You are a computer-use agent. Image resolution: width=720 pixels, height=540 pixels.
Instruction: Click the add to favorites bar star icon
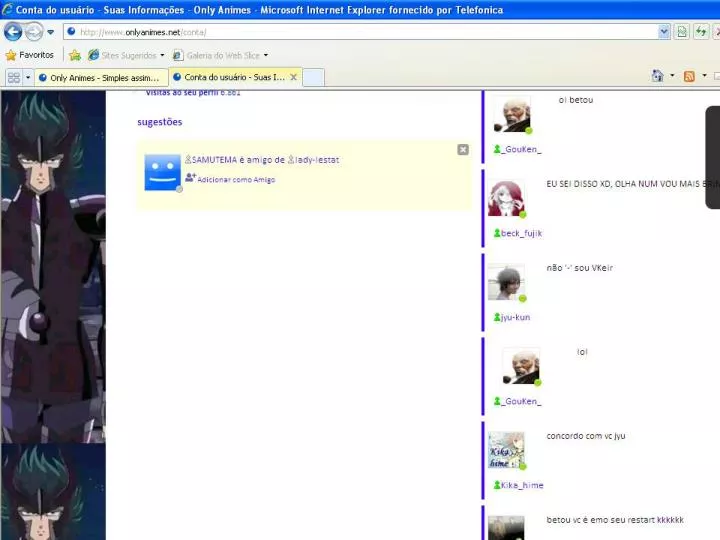(x=75, y=55)
